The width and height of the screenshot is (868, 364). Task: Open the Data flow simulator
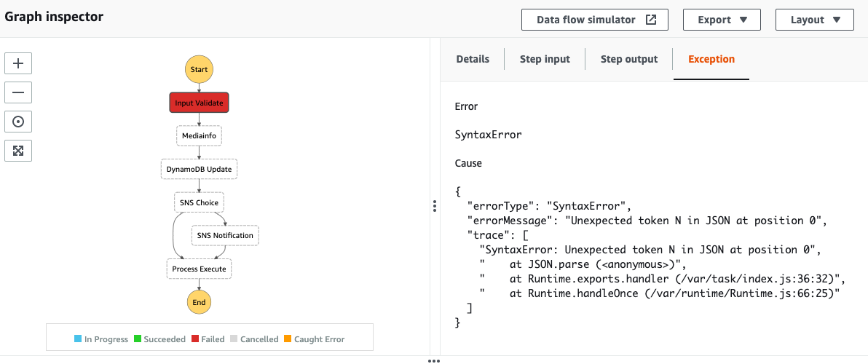595,20
